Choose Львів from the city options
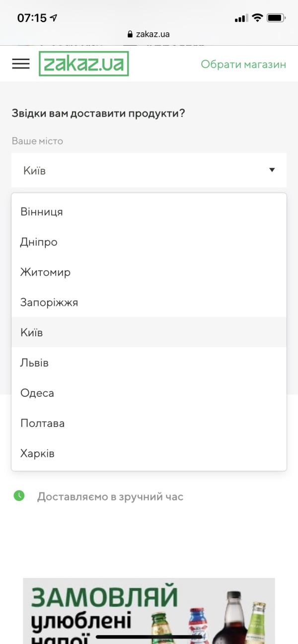This screenshot has height=644, width=298. [x=34, y=362]
